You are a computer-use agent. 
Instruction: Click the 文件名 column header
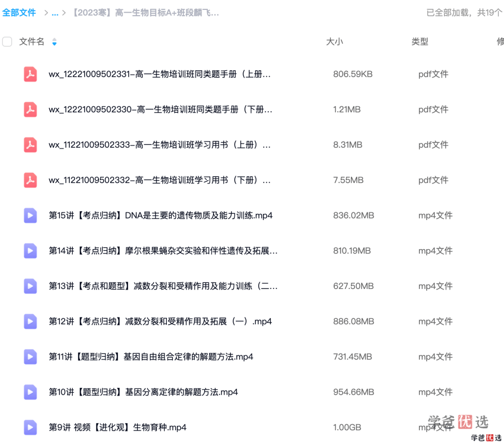[x=31, y=41]
